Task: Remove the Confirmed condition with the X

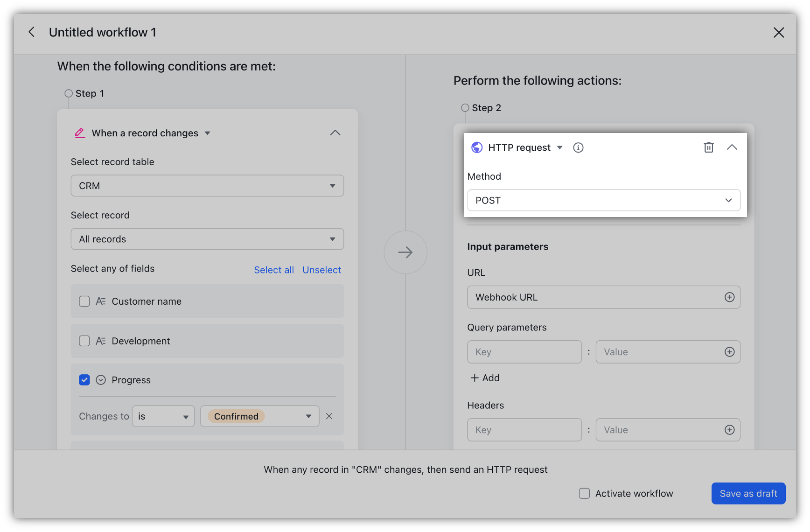Action: [x=329, y=416]
